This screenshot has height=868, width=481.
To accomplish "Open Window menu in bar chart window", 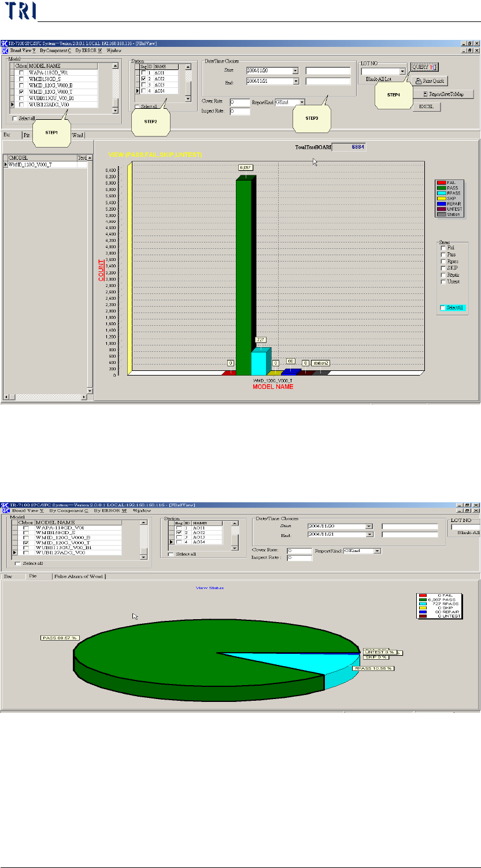I will pos(114,51).
